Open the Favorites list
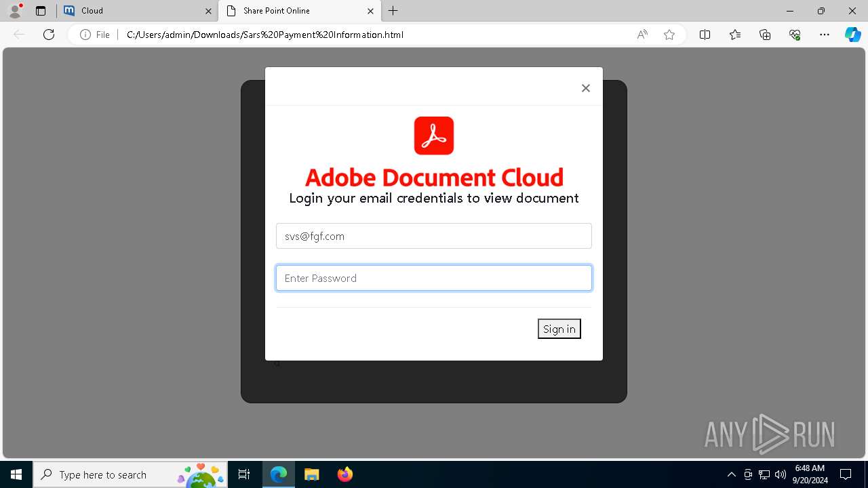Image resolution: width=868 pixels, height=488 pixels. click(735, 35)
